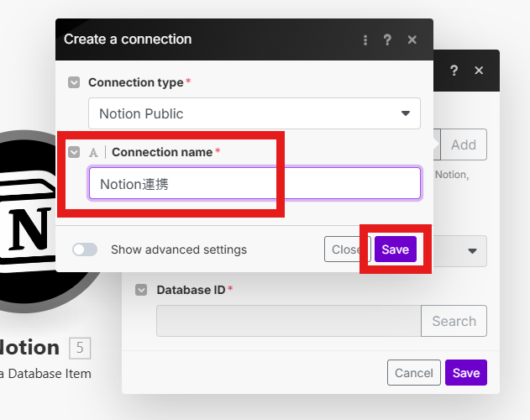Save the Notion module settings panel
Viewport: 530px width, 420px height.
466,373
